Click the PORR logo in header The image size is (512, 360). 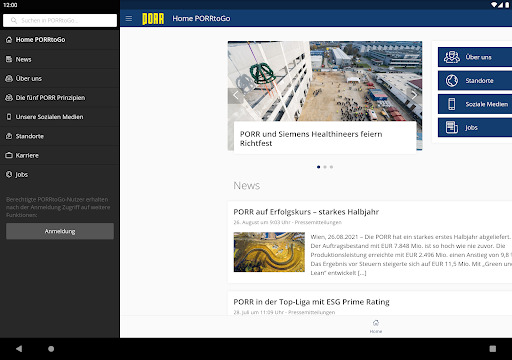[153, 19]
